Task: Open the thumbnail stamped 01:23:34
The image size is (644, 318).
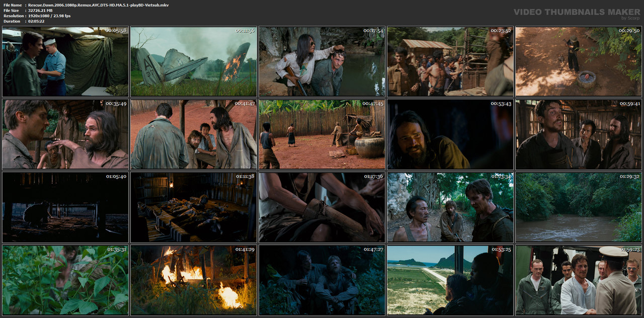Action: pyautogui.click(x=450, y=207)
